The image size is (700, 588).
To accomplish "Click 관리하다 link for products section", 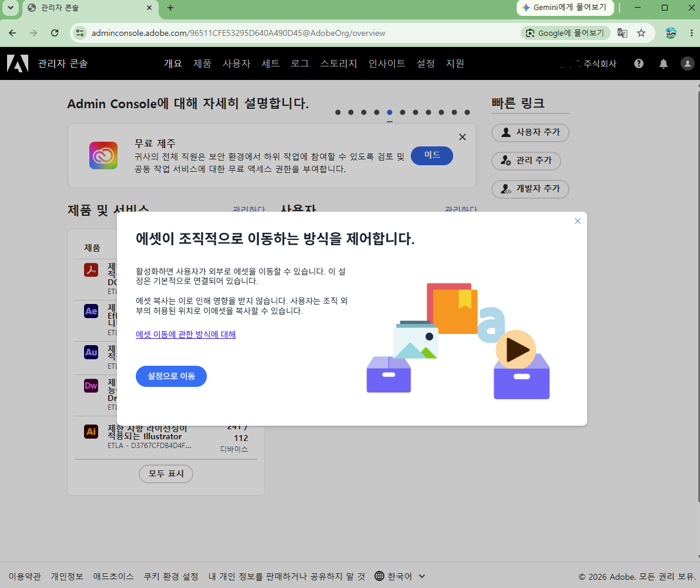I will pos(249,209).
